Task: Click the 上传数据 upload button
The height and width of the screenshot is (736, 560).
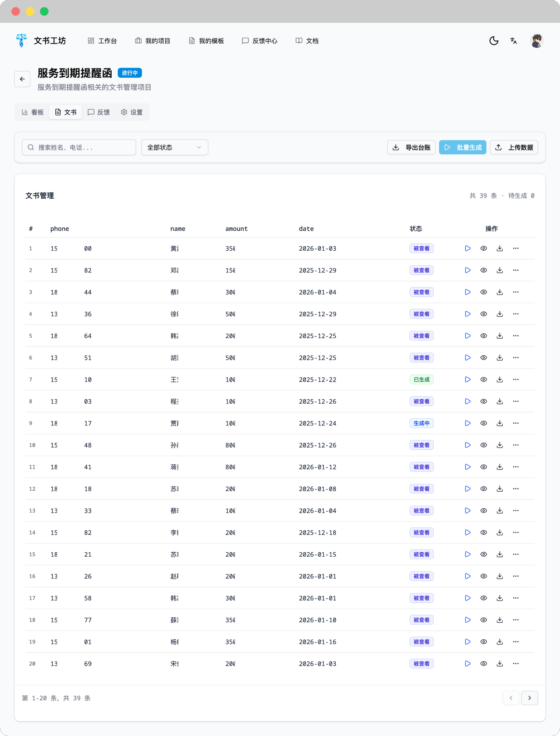Action: click(514, 147)
